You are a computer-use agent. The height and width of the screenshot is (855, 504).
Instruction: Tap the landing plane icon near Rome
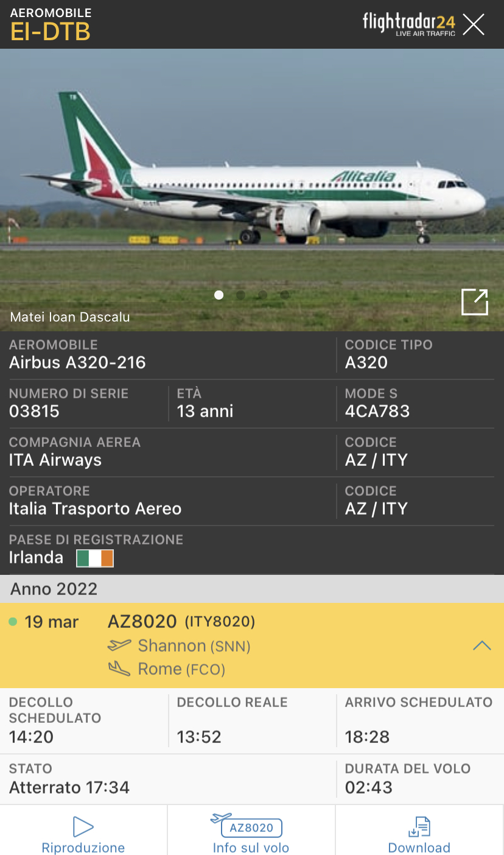[x=119, y=669]
